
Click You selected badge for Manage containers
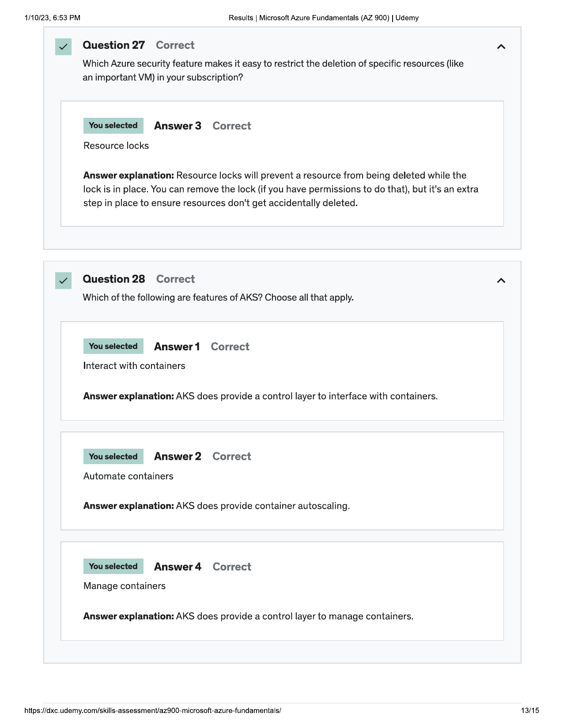113,566
